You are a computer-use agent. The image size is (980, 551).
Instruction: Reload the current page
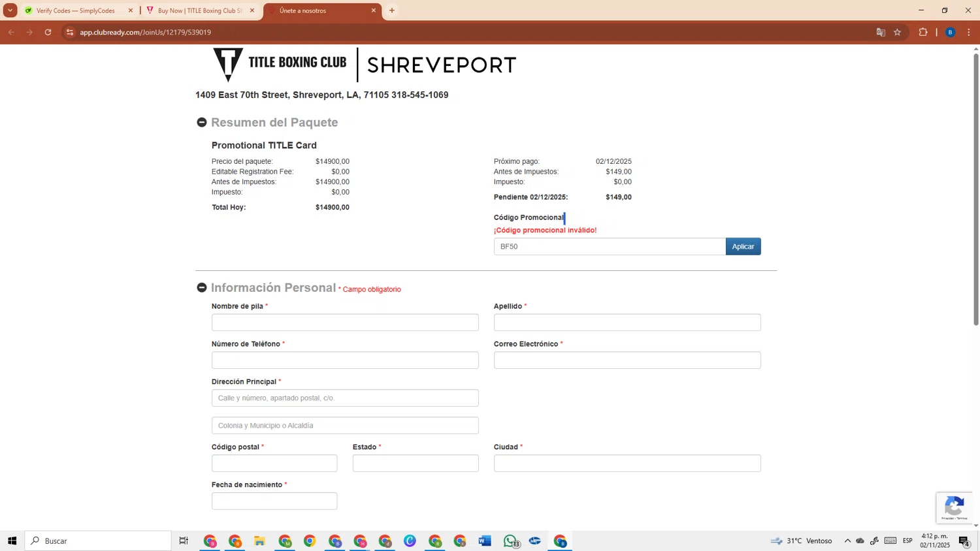point(48,32)
